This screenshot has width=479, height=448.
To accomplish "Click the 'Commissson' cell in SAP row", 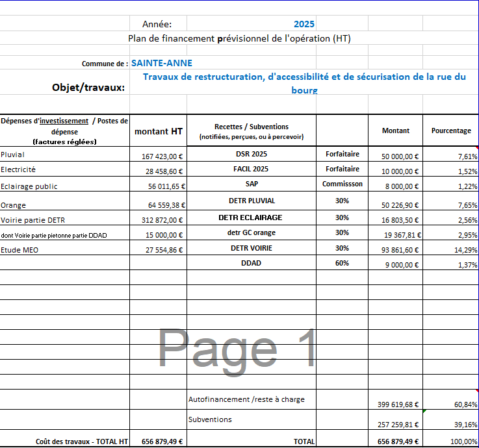I will [x=342, y=184].
